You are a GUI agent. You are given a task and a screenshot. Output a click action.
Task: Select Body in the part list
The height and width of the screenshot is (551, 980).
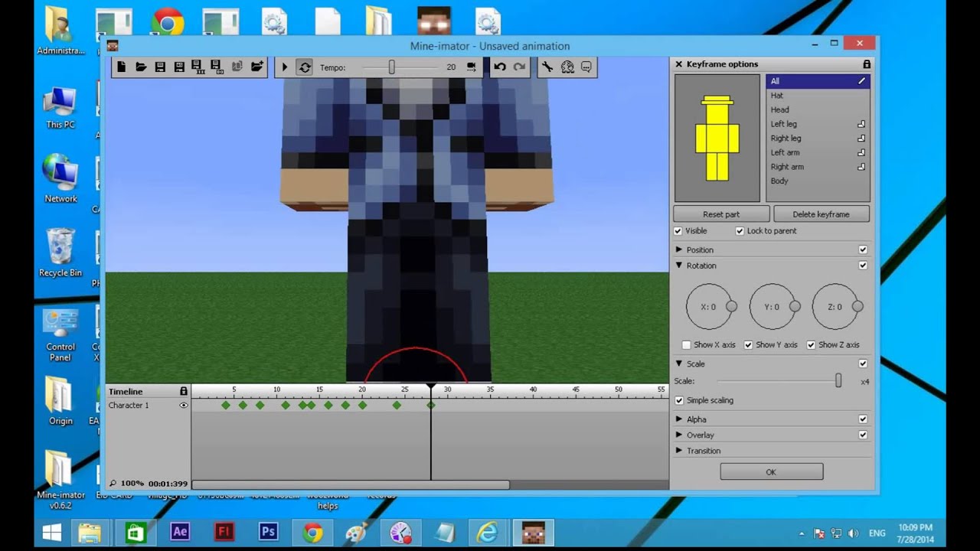pyautogui.click(x=818, y=181)
